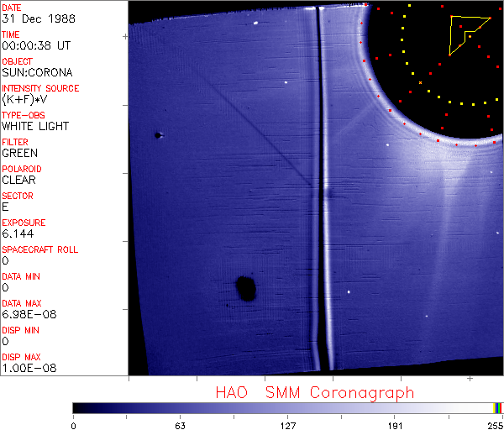This screenshot has height=430, width=504.
Task: Select the CLEAR polaroid value
Action: [18, 180]
